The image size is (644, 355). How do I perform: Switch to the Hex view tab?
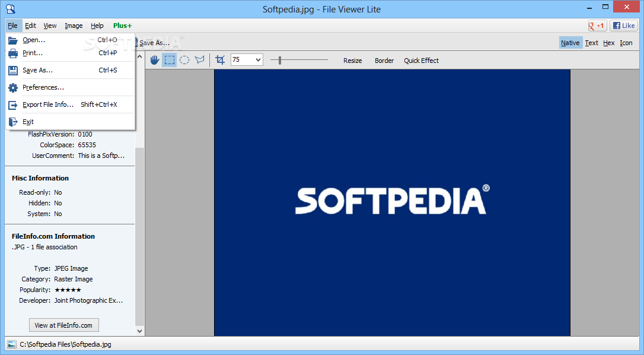click(x=608, y=43)
